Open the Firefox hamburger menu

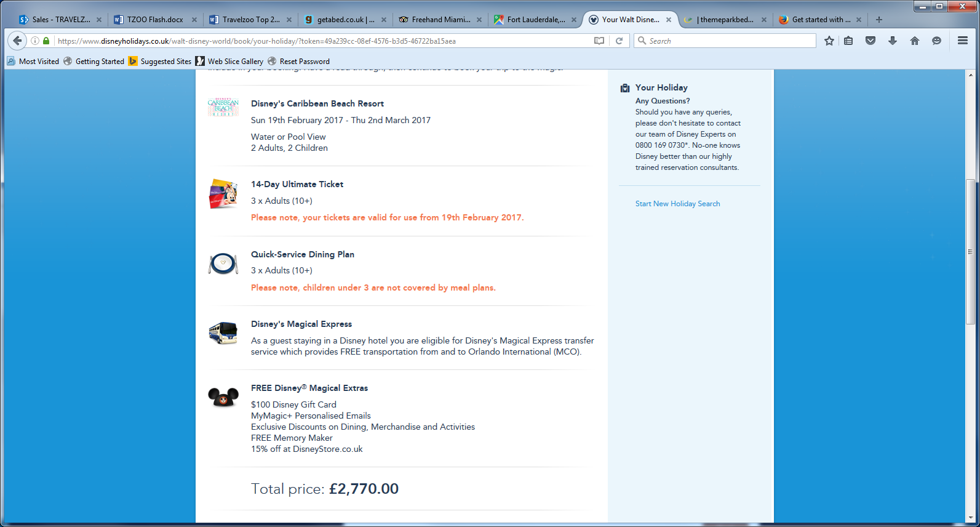[963, 41]
